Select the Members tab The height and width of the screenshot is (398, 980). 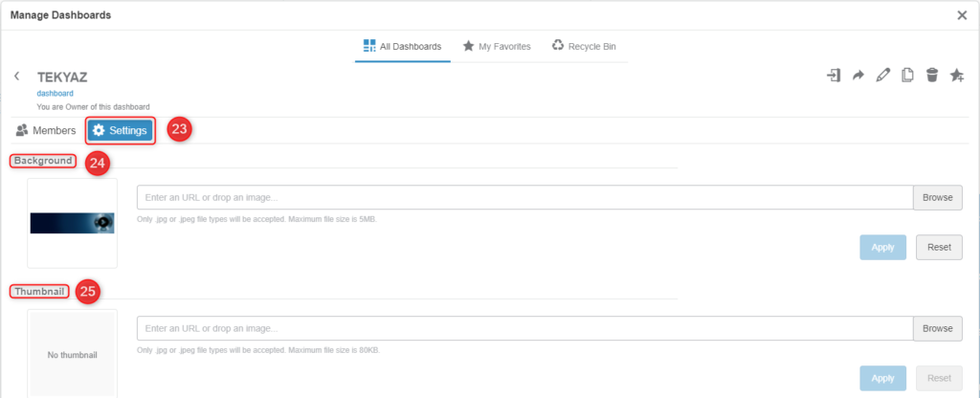pyautogui.click(x=46, y=130)
